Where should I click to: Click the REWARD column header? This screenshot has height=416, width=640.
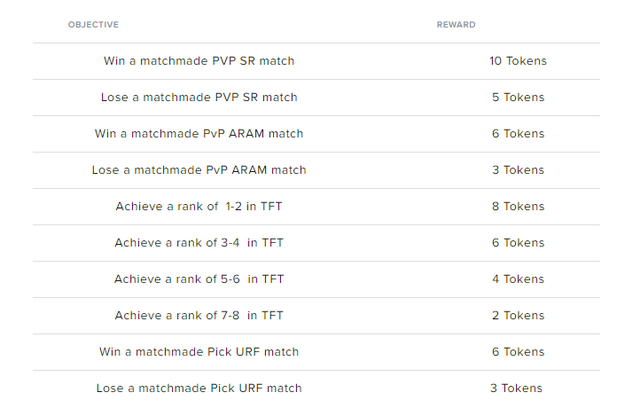pos(456,24)
